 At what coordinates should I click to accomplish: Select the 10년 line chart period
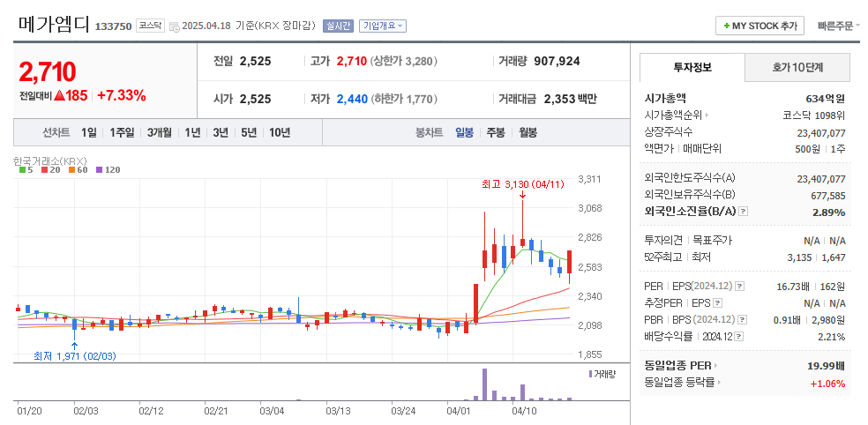point(280,133)
